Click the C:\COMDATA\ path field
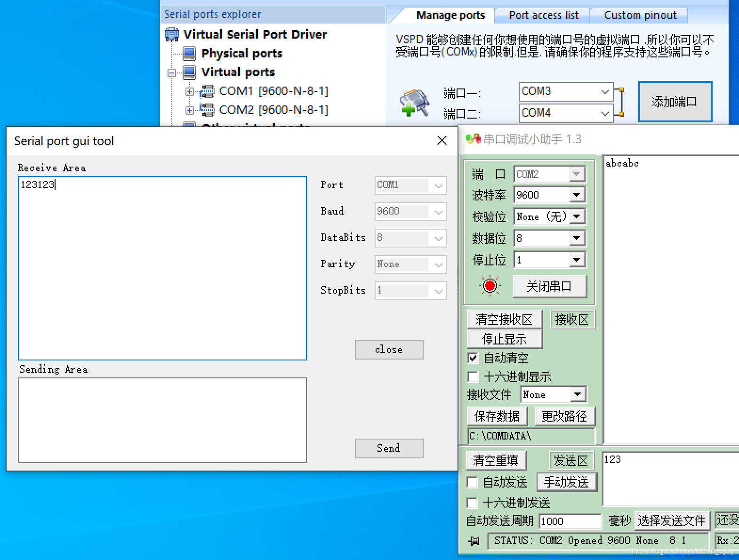Screen dimensions: 739x560 pos(531,436)
